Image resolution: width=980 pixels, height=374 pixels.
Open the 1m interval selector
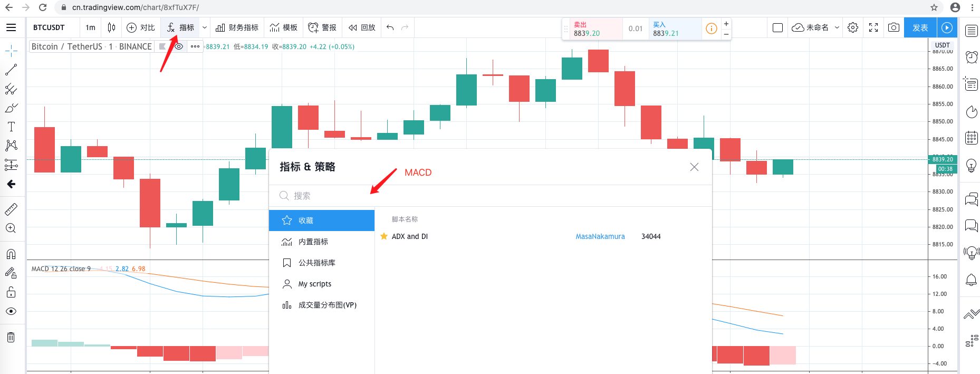91,27
